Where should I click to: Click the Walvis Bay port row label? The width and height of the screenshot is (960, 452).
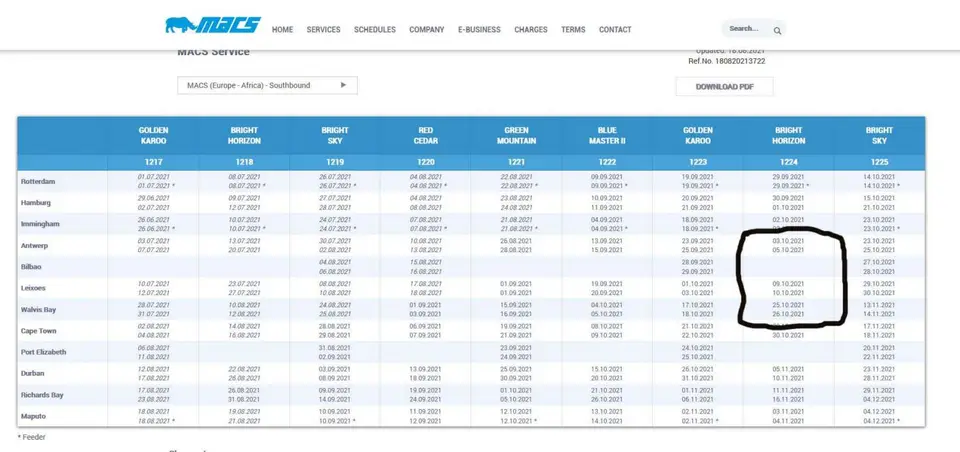click(x=38, y=309)
